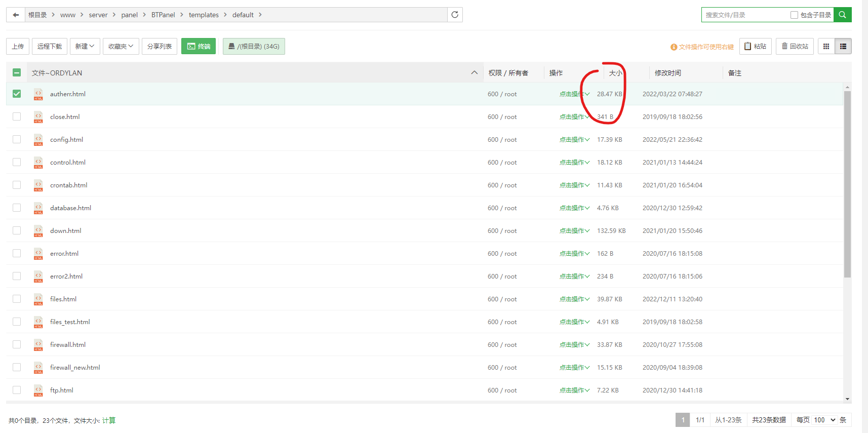Click the down.html file icon
The width and height of the screenshot is (868, 433).
click(38, 231)
